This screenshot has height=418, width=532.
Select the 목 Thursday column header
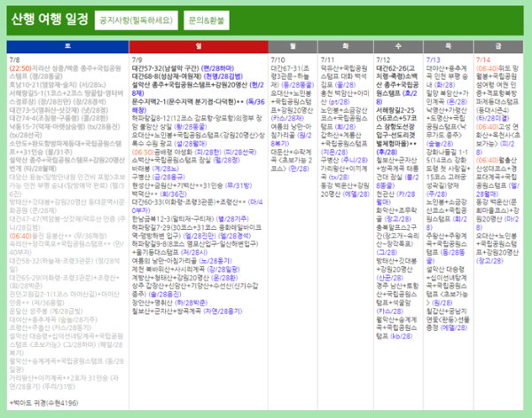click(448, 46)
